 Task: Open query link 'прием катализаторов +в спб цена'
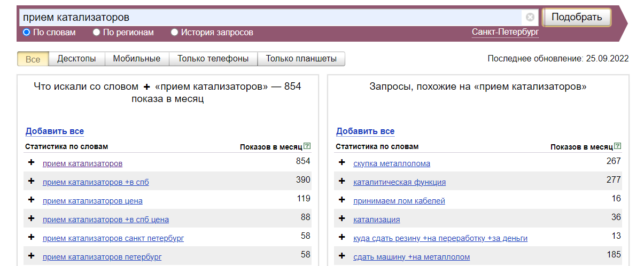tap(106, 220)
